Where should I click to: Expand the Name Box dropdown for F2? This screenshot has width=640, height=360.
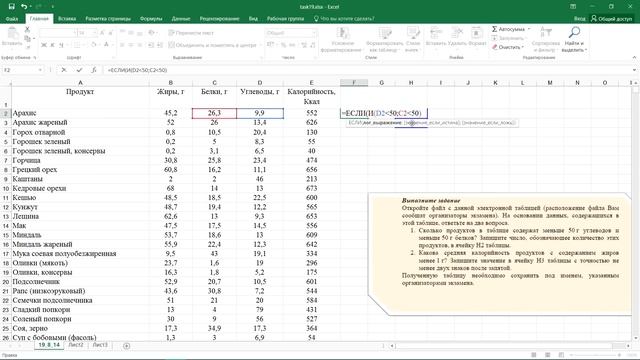[40, 70]
